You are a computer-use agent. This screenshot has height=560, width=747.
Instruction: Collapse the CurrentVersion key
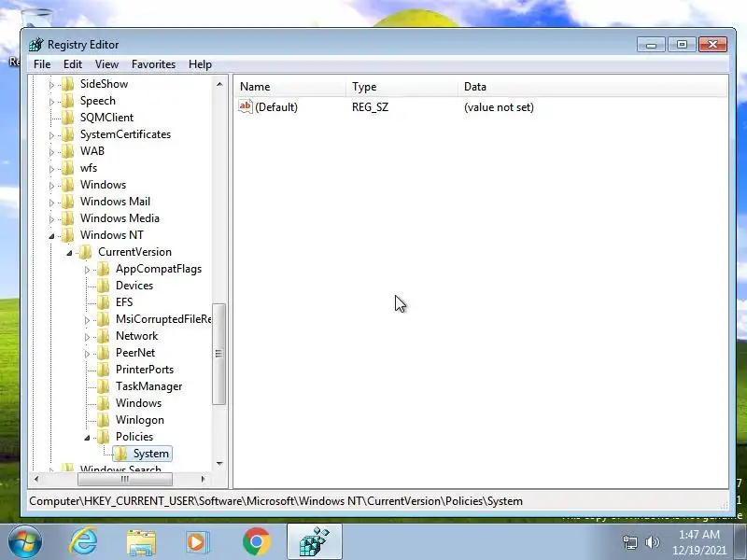pyautogui.click(x=69, y=253)
